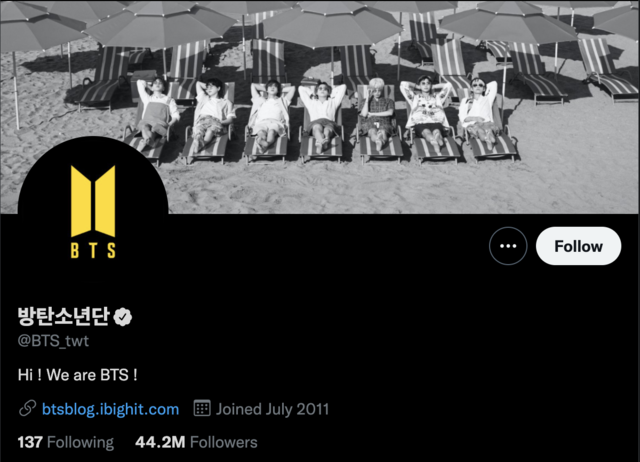640x462 pixels.
Task: Click the @BTS_twt handle
Action: (53, 341)
